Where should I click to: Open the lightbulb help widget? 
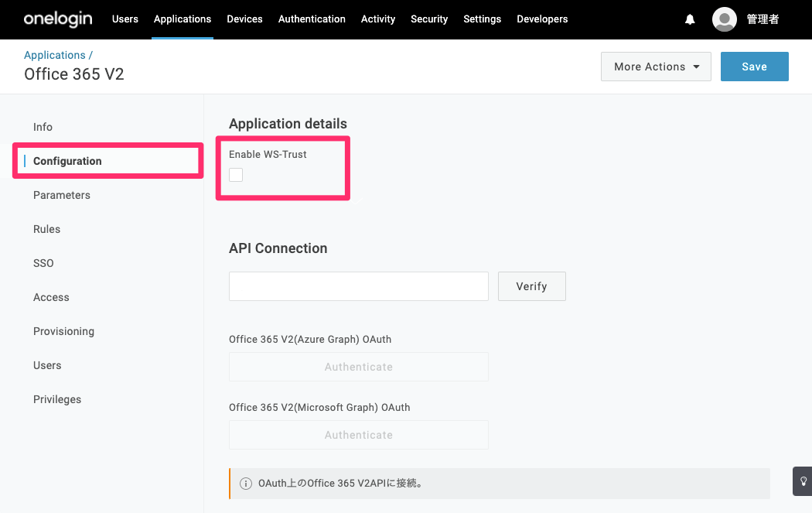pyautogui.click(x=803, y=481)
